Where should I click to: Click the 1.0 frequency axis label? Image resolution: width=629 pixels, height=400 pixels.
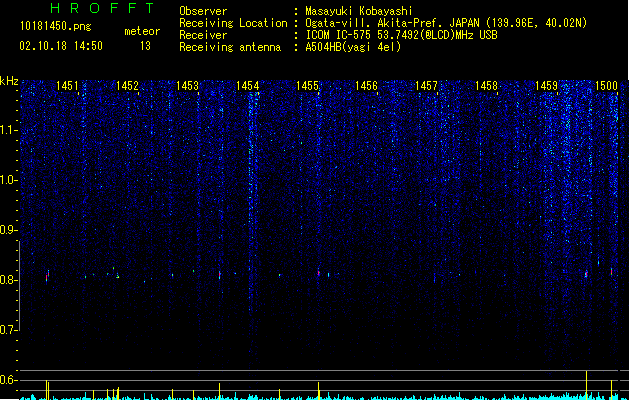[8, 180]
